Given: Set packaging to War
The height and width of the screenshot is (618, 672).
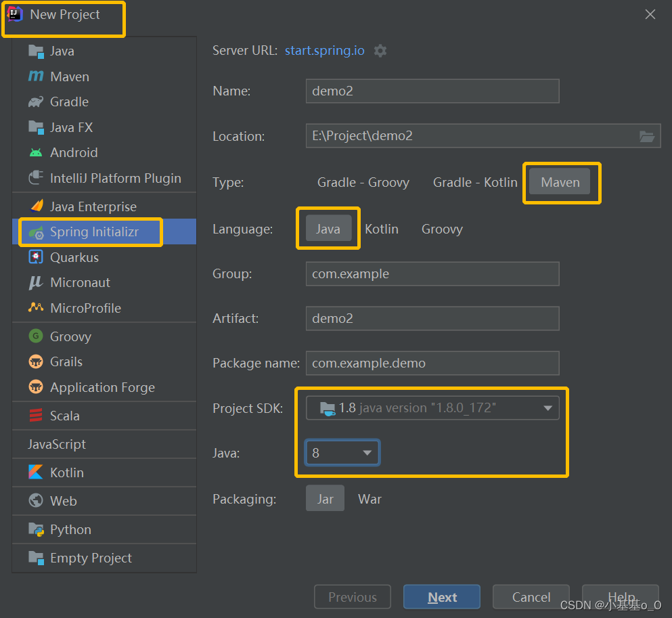Looking at the screenshot, I should pos(369,499).
